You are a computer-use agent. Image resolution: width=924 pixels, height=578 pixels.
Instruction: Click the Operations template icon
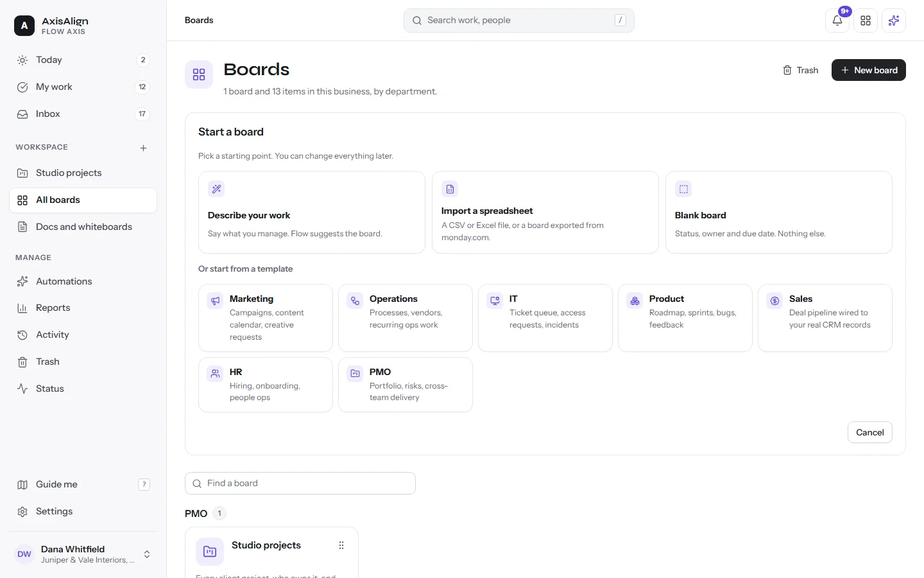pyautogui.click(x=355, y=301)
